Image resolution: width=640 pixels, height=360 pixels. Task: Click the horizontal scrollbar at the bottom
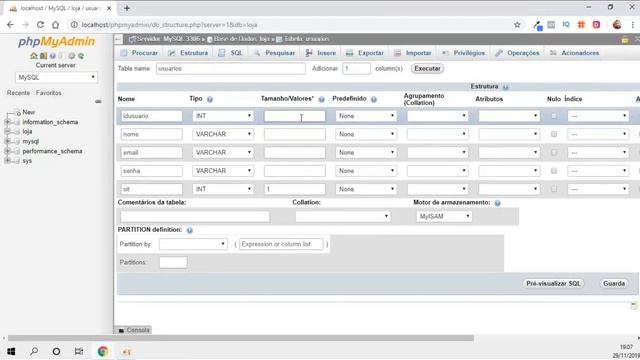[x=241, y=338]
